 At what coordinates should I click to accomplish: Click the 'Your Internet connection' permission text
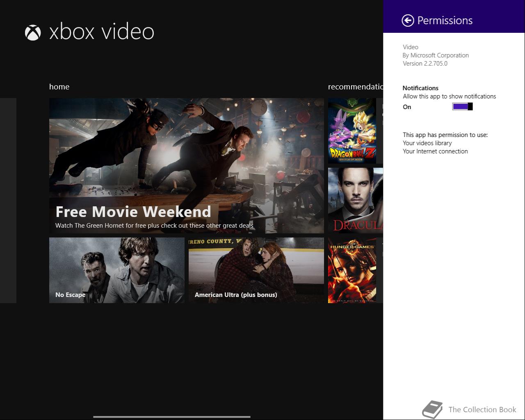click(435, 151)
